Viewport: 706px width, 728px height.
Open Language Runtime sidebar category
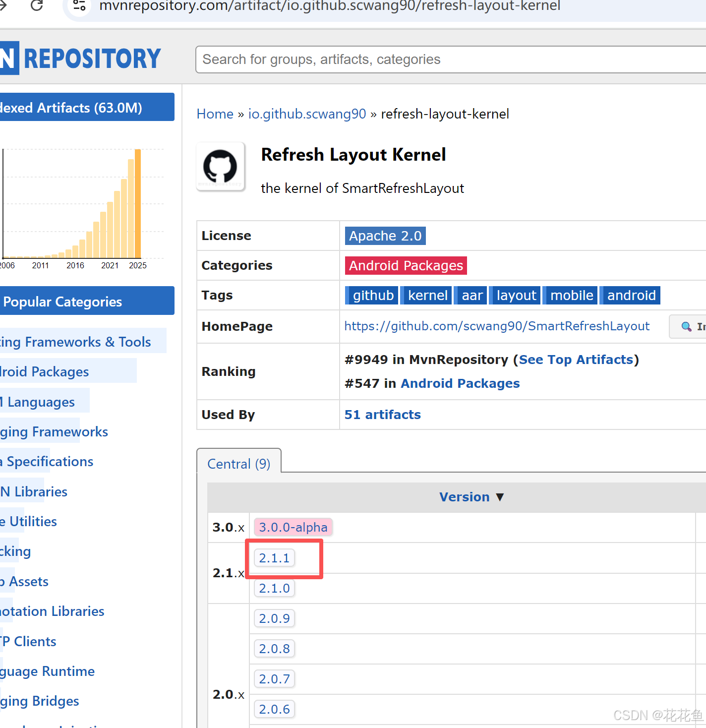coord(48,671)
